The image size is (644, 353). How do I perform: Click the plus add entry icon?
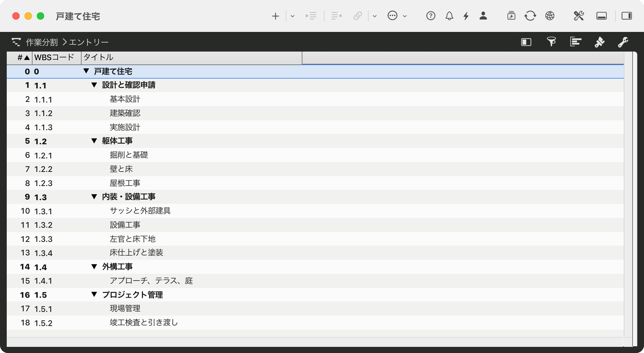275,16
